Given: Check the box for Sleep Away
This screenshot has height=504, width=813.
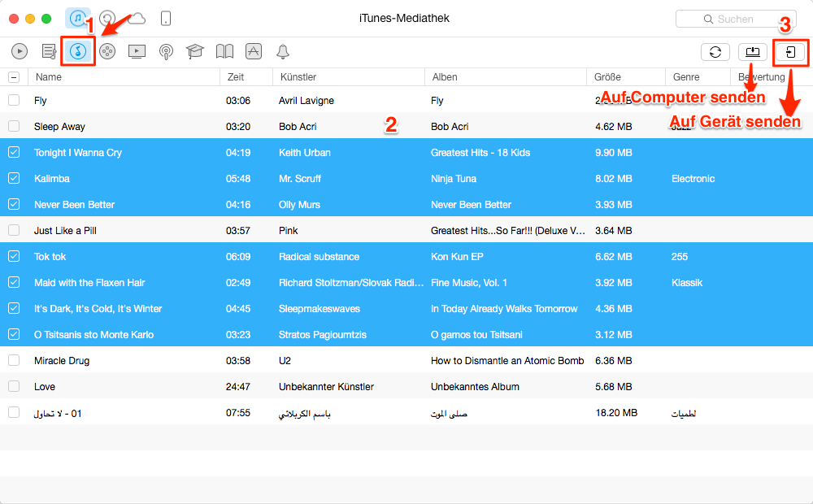Looking at the screenshot, I should [x=14, y=126].
